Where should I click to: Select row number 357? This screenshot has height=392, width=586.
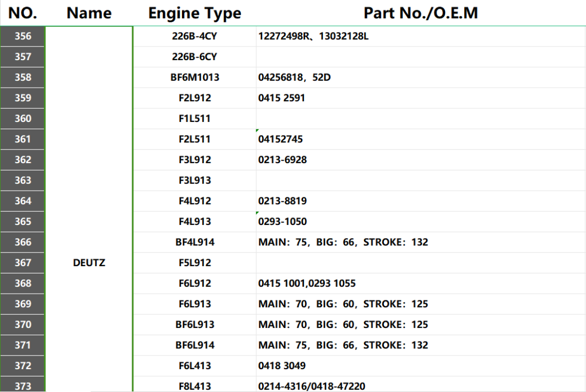pos(23,57)
